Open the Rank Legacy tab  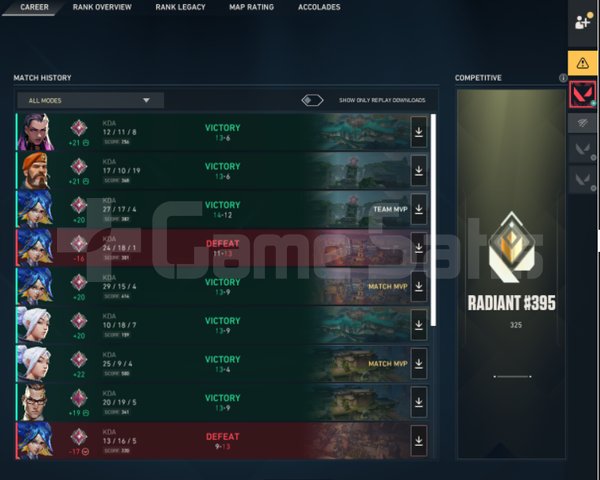(x=180, y=7)
